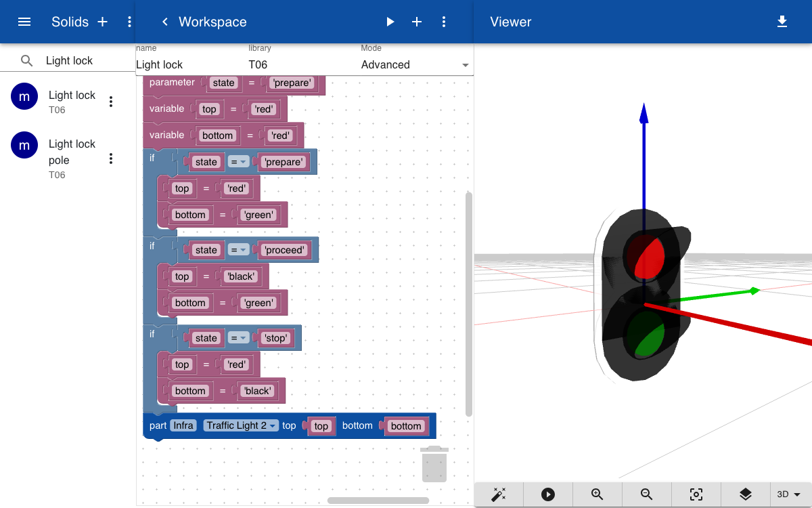This screenshot has width=812, height=508.
Task: Change operator in state 'proceed' condition
Action: (x=238, y=250)
